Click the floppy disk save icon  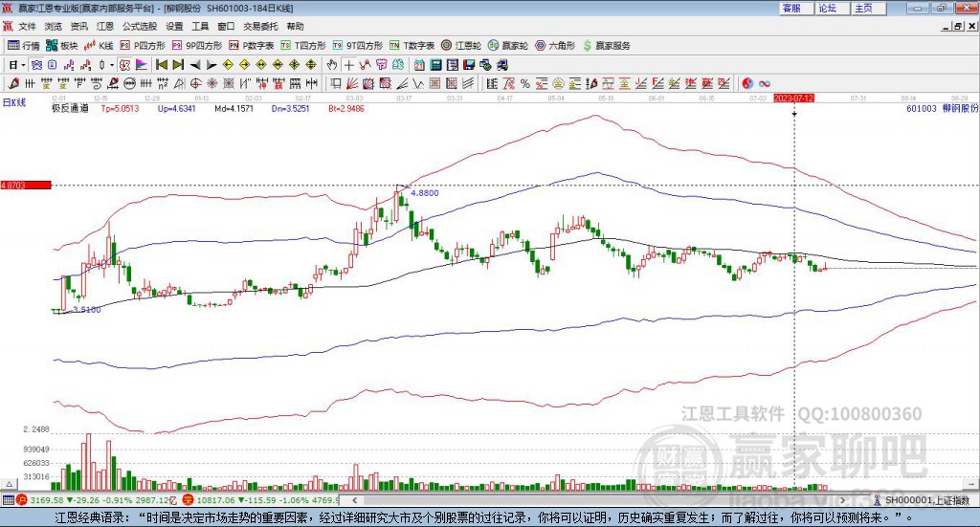[469, 65]
